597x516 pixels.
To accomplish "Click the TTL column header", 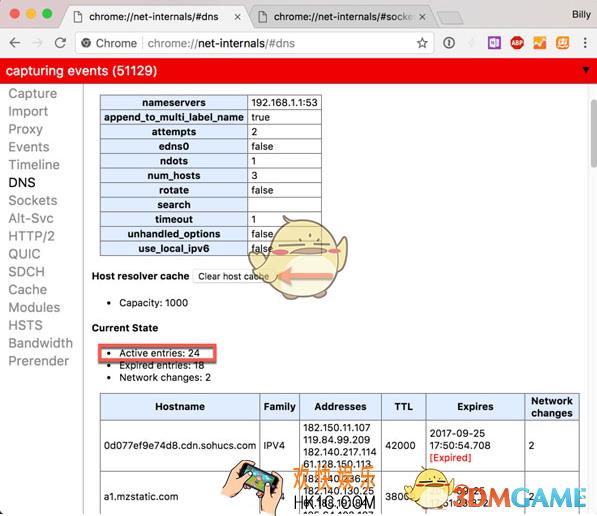I will [x=404, y=407].
